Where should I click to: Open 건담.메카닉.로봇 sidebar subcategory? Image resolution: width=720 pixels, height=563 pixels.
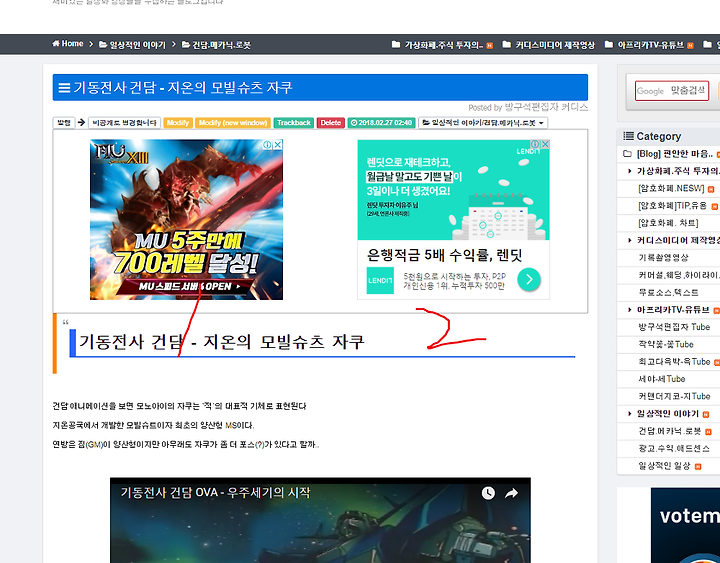point(670,431)
